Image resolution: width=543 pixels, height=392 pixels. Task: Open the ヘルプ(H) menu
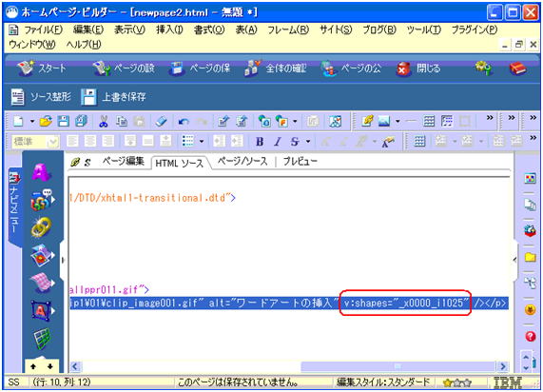point(84,45)
